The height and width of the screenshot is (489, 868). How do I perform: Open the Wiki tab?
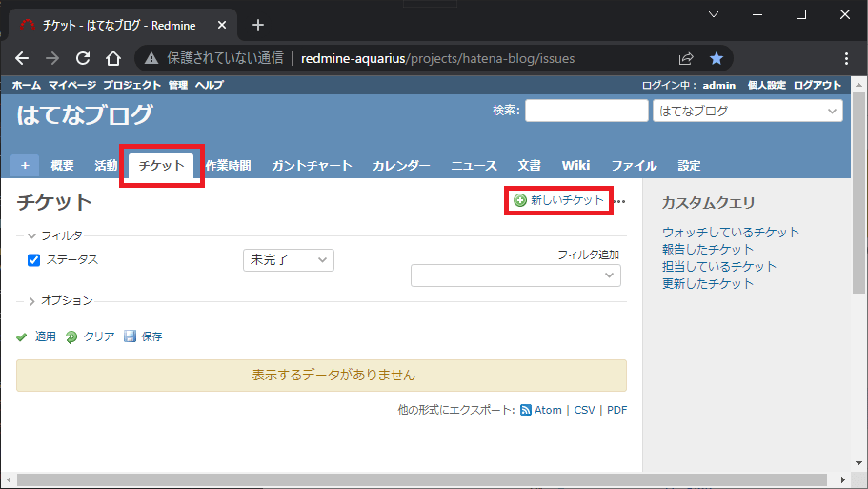click(x=575, y=166)
